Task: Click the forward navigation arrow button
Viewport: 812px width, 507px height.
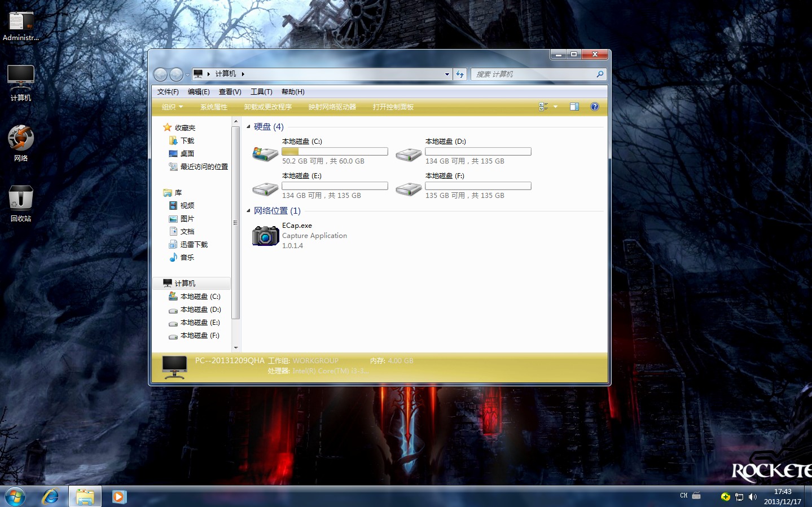Action: 176,74
